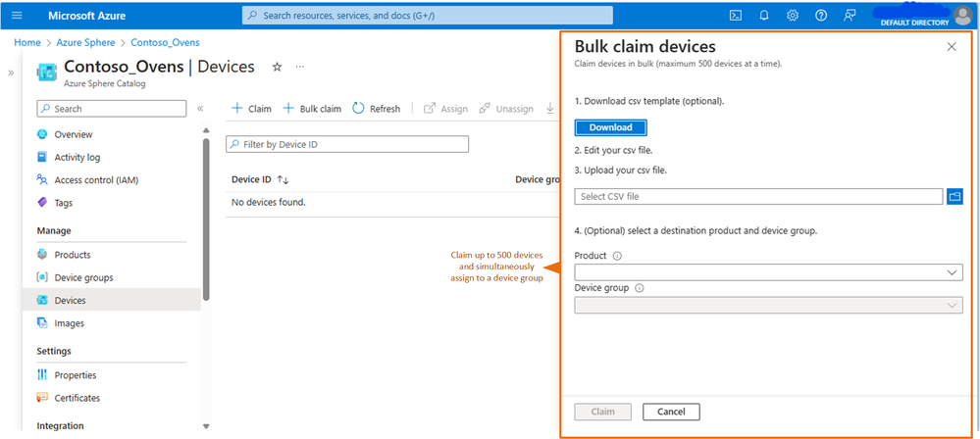Open Access control (IAM) menu item

96,180
